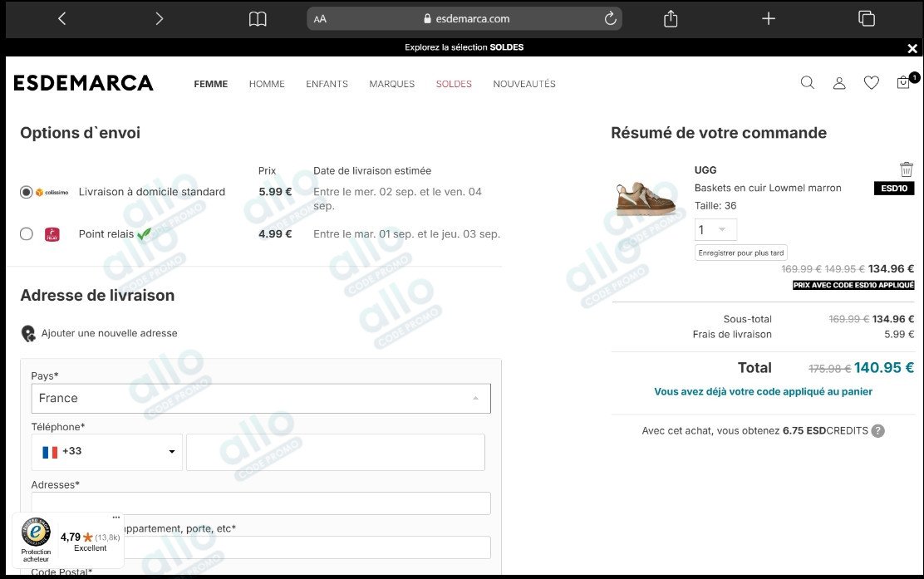Change the quantity 1 dropdown
The image size is (924, 579).
(715, 230)
